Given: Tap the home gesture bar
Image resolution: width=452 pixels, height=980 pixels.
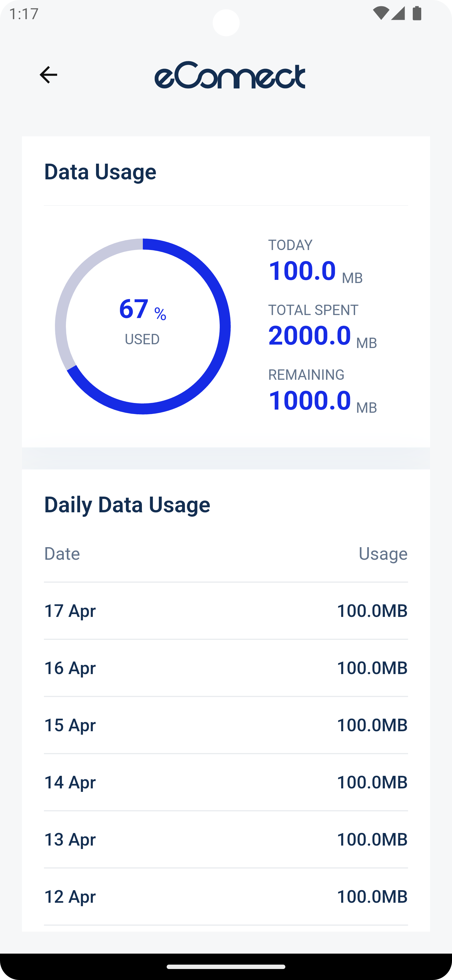Looking at the screenshot, I should (226, 967).
